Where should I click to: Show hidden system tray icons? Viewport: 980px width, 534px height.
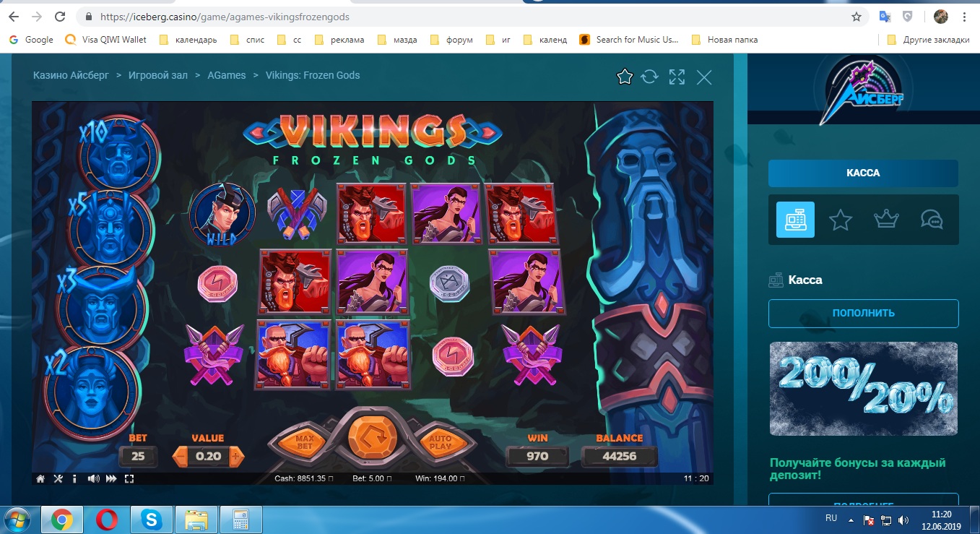[x=851, y=520]
